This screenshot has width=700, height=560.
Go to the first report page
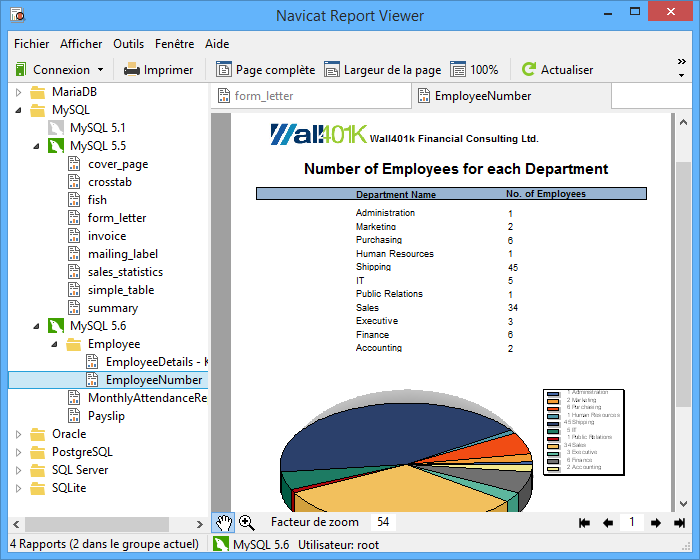click(x=584, y=523)
